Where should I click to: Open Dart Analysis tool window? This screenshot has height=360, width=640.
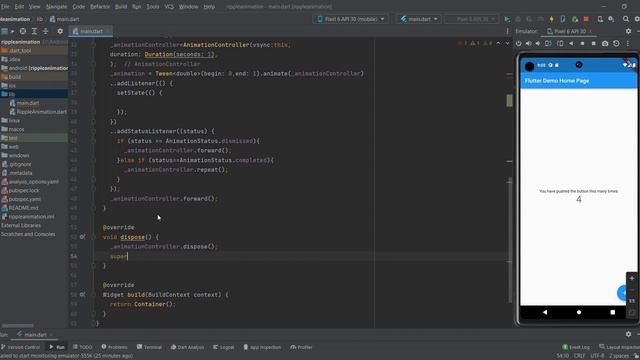(x=187, y=347)
